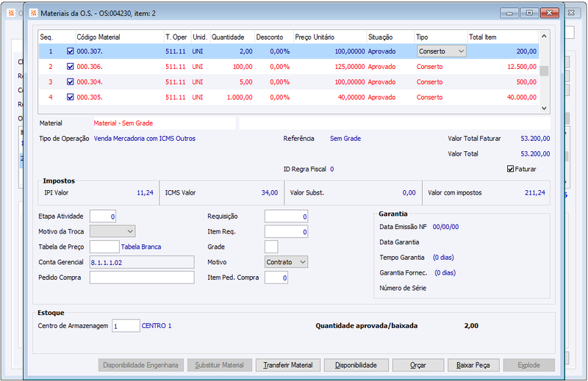This screenshot has height=381, width=588.
Task: Click the Baixar Peça button
Action: 473,366
